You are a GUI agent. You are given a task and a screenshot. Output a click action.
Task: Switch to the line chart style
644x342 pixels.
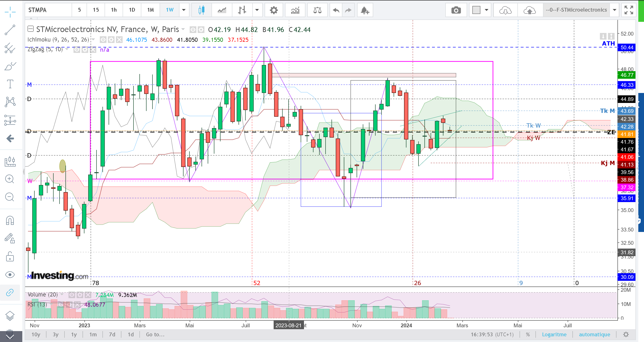[222, 10]
